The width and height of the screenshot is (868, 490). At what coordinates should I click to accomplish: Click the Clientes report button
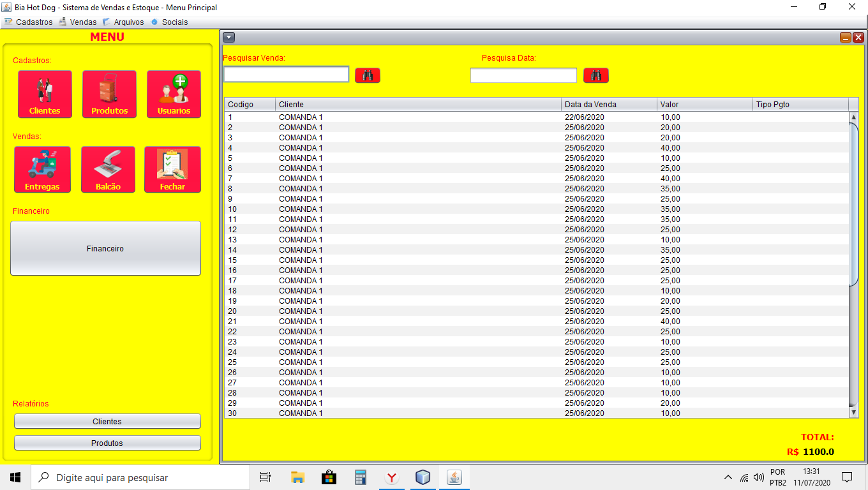(107, 421)
